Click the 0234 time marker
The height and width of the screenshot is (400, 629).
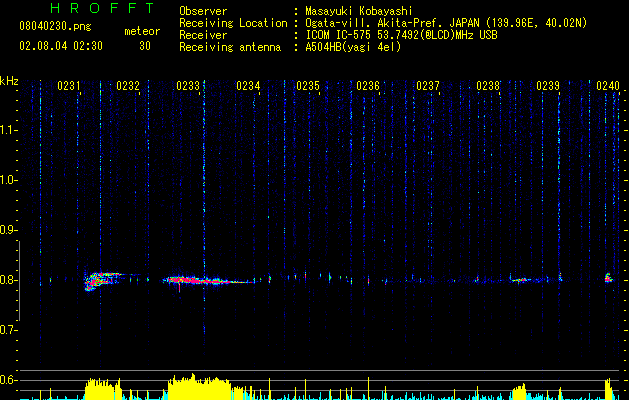[248, 86]
